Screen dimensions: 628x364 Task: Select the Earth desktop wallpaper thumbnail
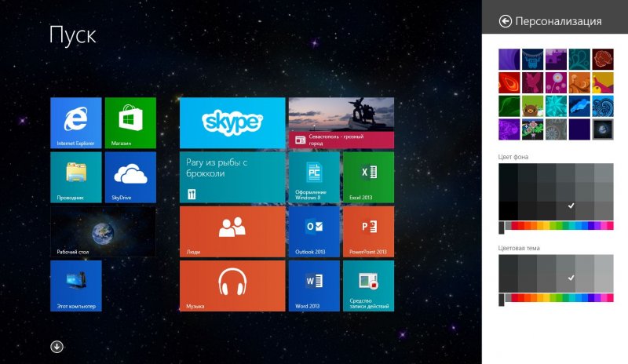click(x=603, y=129)
